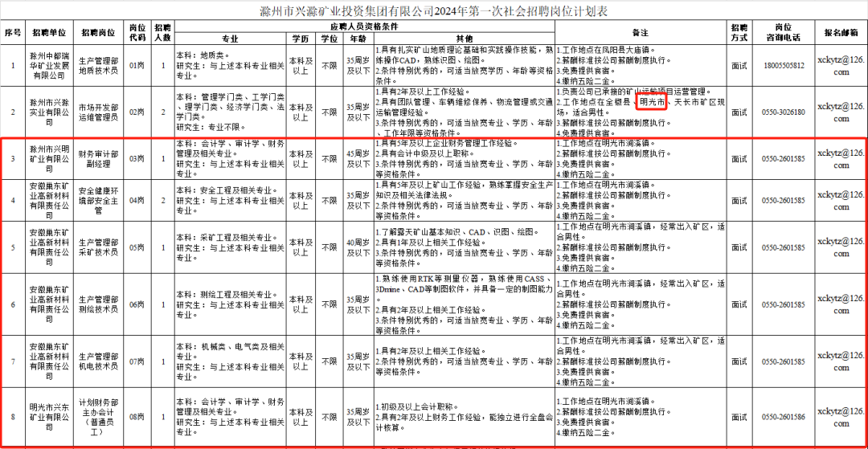Select remark cell '工作地点在凤阳县大庙镇'
868x449 pixels.
coord(641,65)
